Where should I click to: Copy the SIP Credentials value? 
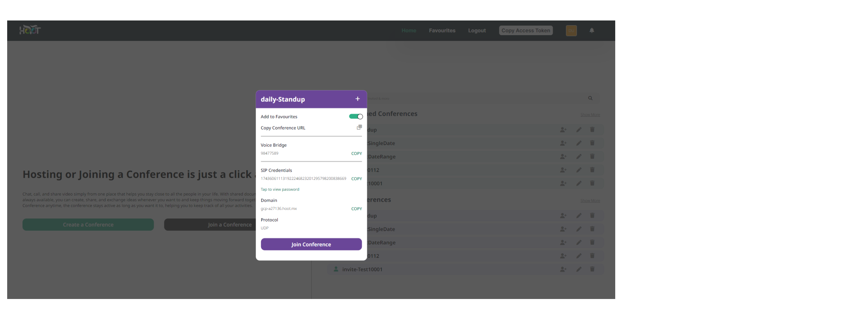(x=356, y=179)
